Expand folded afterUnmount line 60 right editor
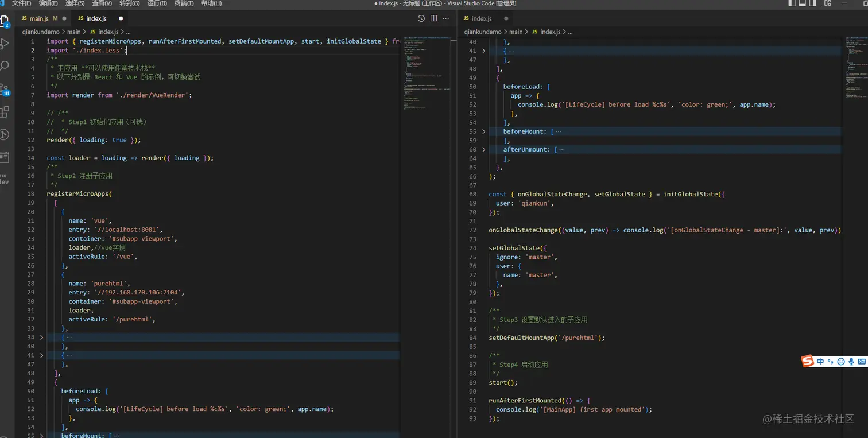This screenshot has width=868, height=438. [x=483, y=149]
